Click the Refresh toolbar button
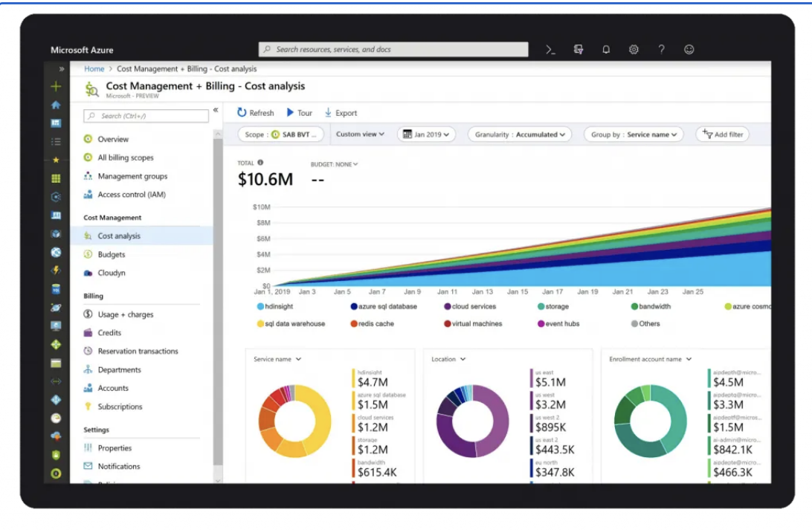Image resolution: width=812 pixels, height=530 pixels. [x=256, y=113]
